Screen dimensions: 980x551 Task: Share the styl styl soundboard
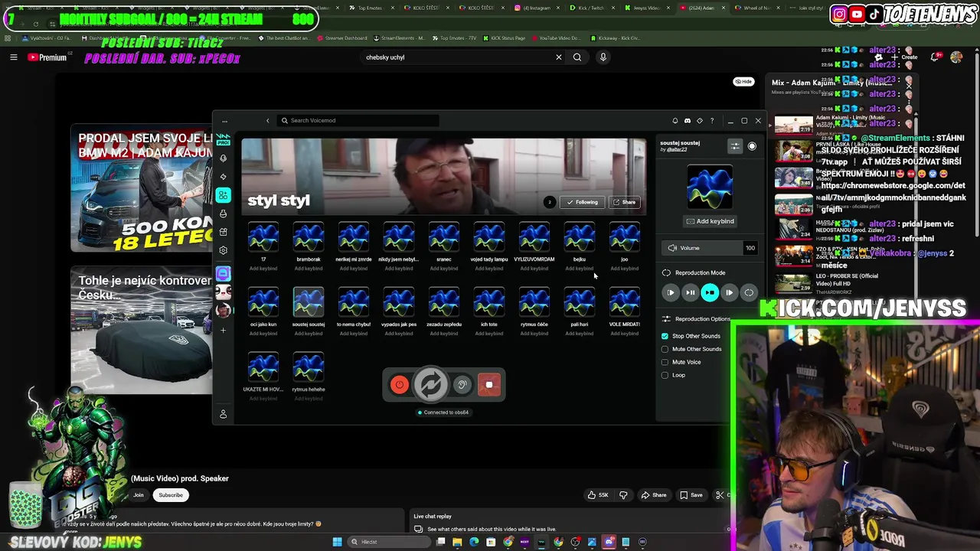point(624,202)
